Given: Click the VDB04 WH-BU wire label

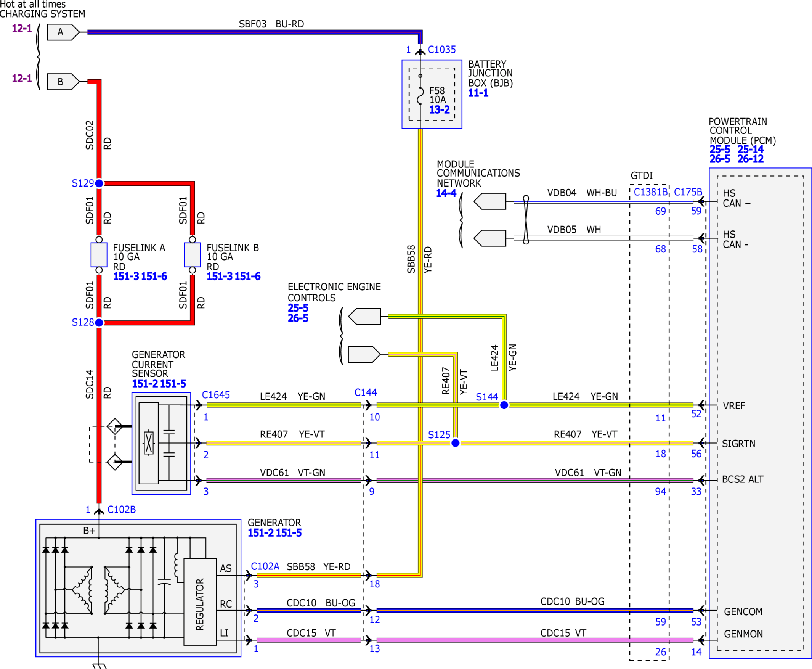Looking at the screenshot, I should pyautogui.click(x=582, y=193).
